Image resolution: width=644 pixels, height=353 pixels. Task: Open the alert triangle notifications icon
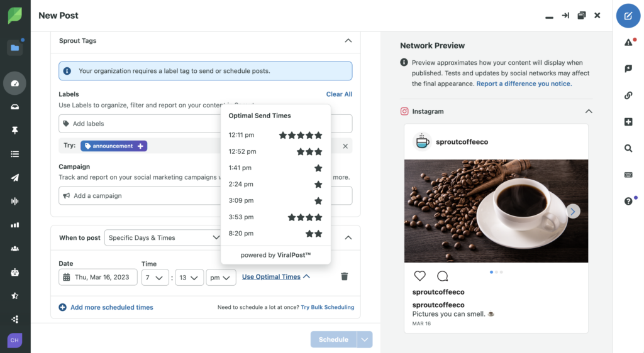click(x=628, y=42)
